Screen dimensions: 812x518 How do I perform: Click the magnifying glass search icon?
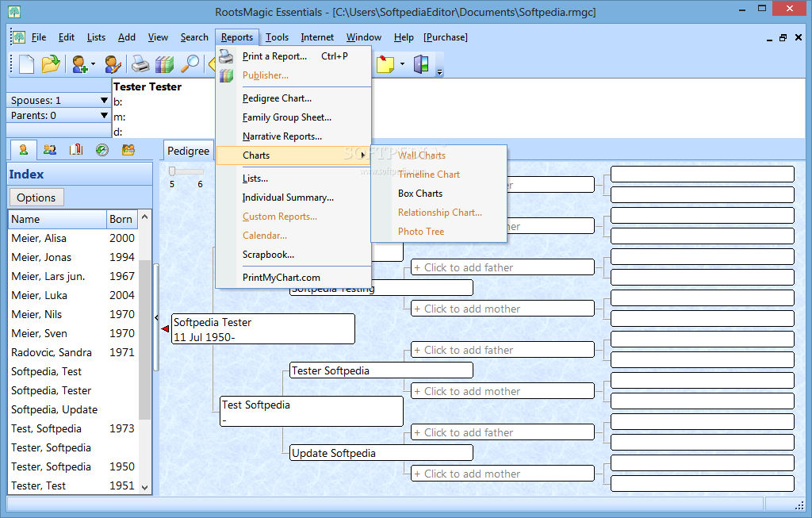[190, 64]
